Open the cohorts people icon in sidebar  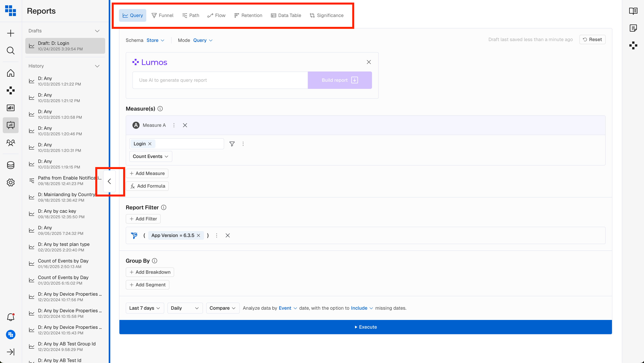(10, 143)
